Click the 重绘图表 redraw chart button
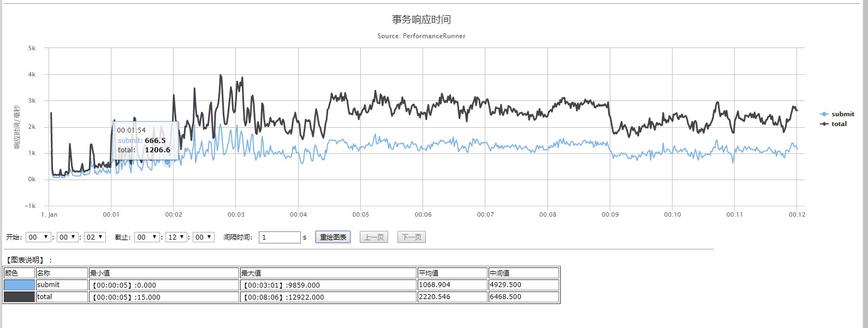 coord(333,237)
